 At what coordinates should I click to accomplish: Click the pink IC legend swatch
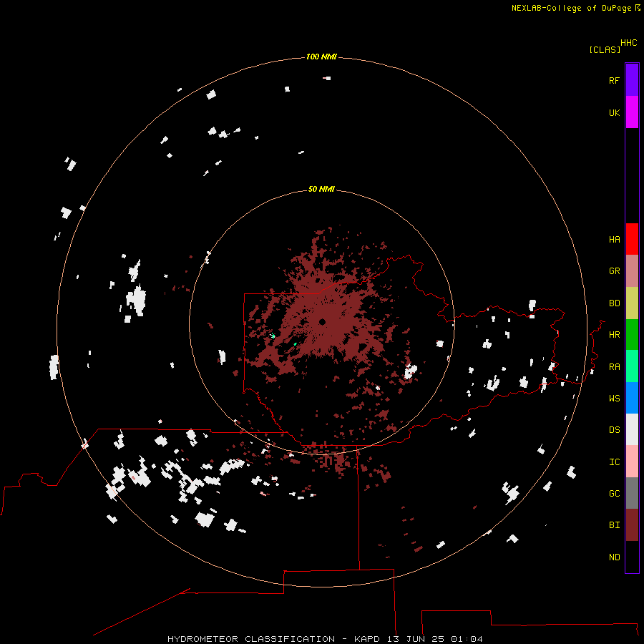[632, 462]
